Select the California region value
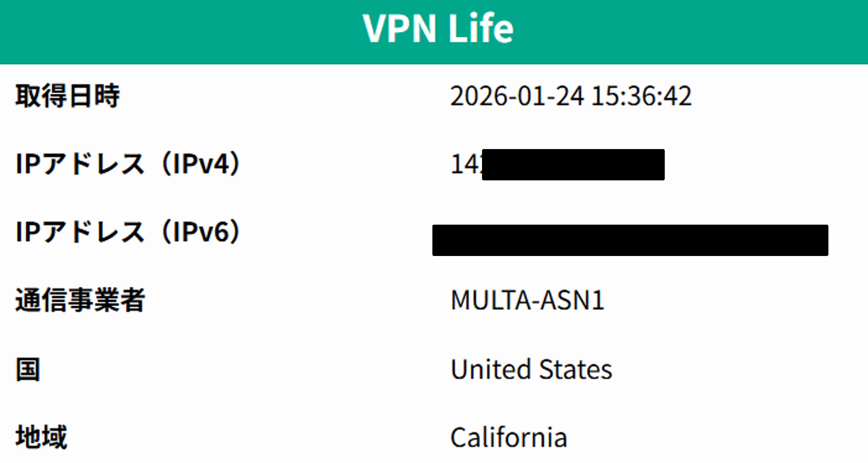The width and height of the screenshot is (868, 463). 509,437
